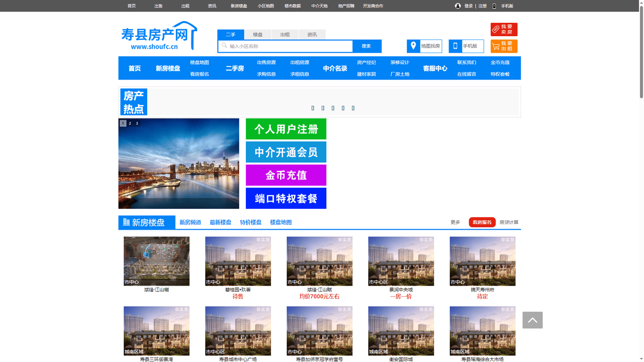Viewport: 644px width, 362px height.
Task: Click the 端口特权套餐 banner
Action: click(286, 198)
